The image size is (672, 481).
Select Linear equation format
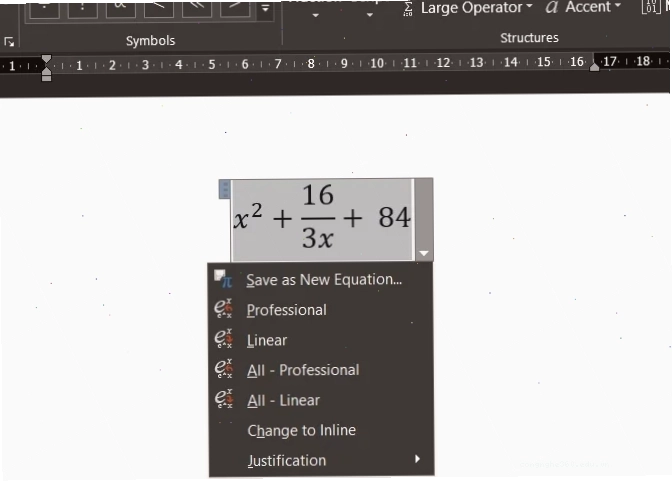click(321, 340)
